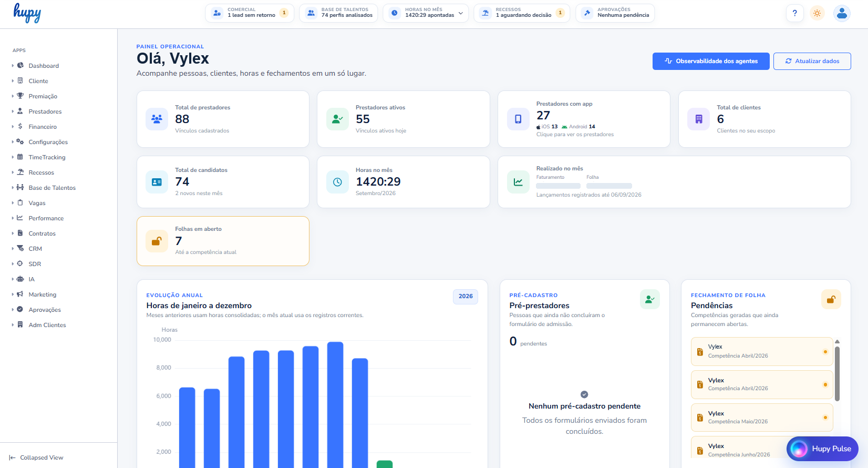
Task: Click the Collapsed View arrow icon
Action: pos(12,457)
